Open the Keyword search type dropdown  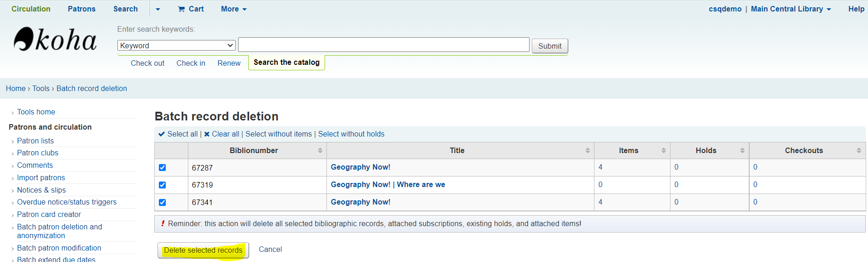point(176,46)
